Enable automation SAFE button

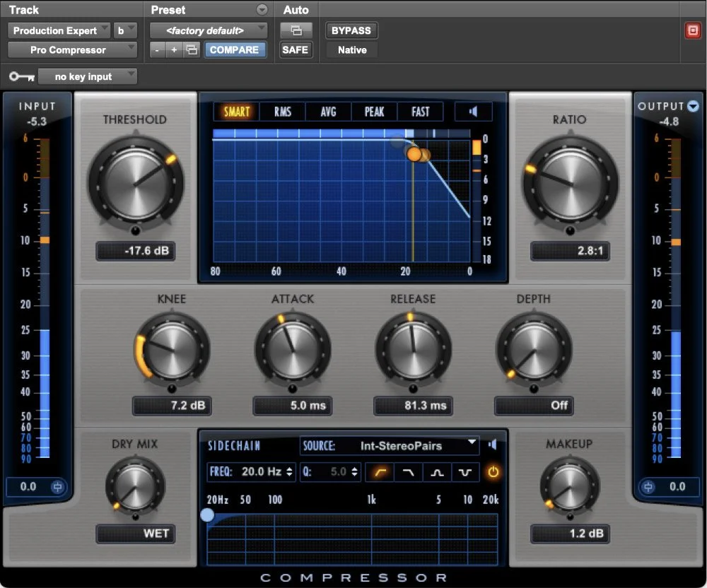(x=296, y=49)
